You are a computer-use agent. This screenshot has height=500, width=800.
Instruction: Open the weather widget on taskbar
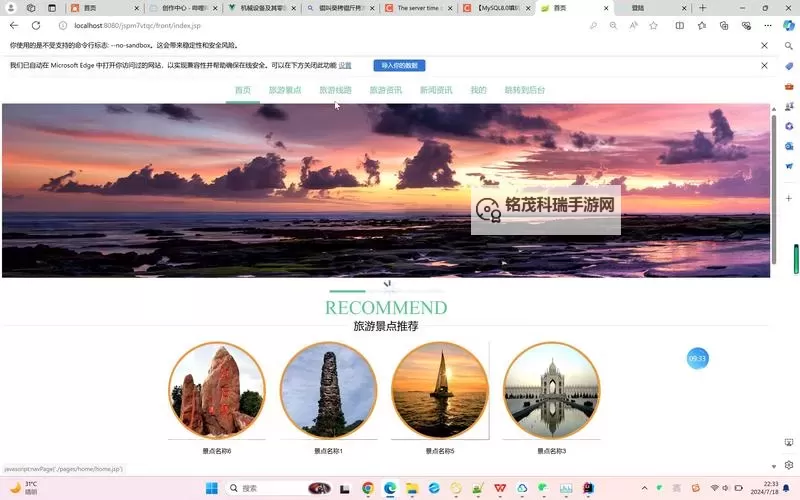point(23,488)
